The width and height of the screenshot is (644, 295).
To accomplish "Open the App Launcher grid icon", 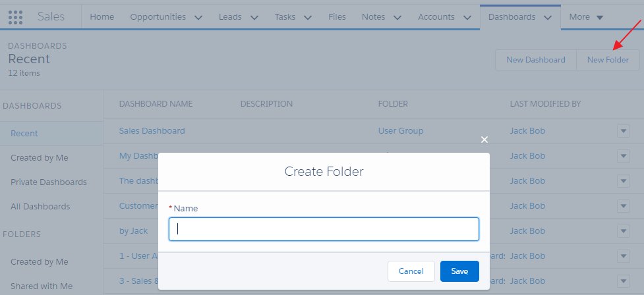I will [x=16, y=17].
